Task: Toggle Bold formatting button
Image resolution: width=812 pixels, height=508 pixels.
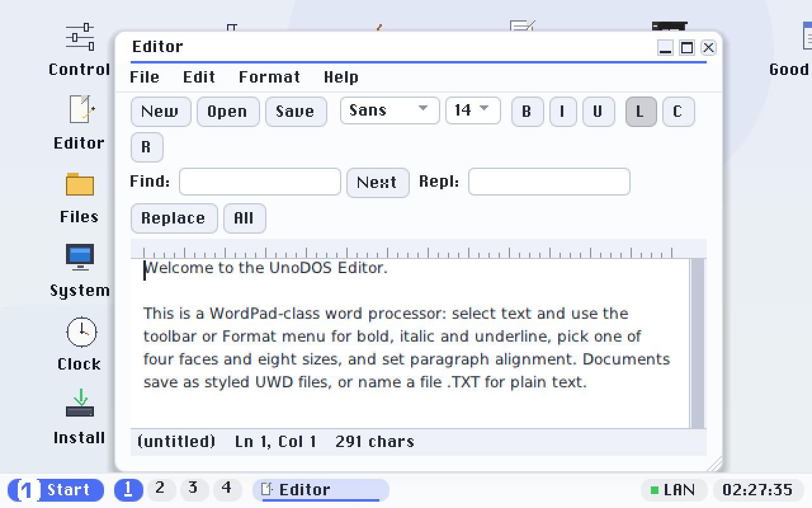Action: pyautogui.click(x=527, y=112)
